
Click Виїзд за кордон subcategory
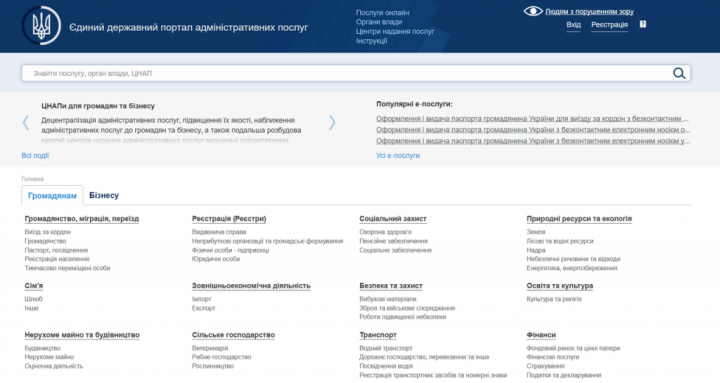coord(48,232)
